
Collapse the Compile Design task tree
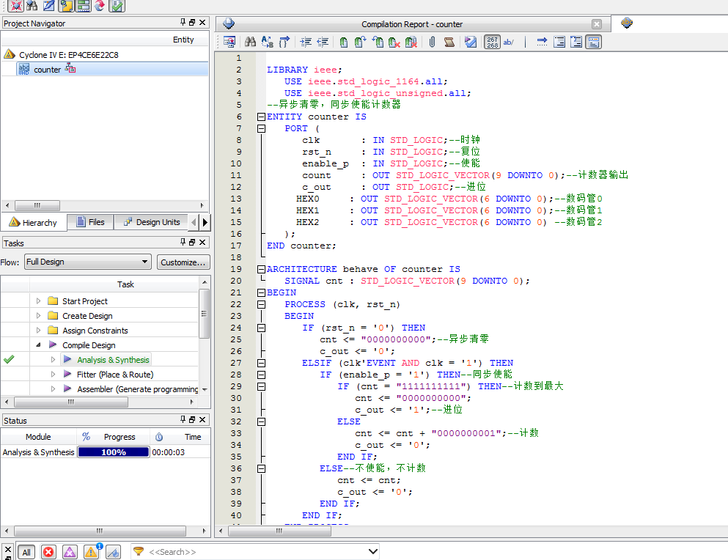39,345
